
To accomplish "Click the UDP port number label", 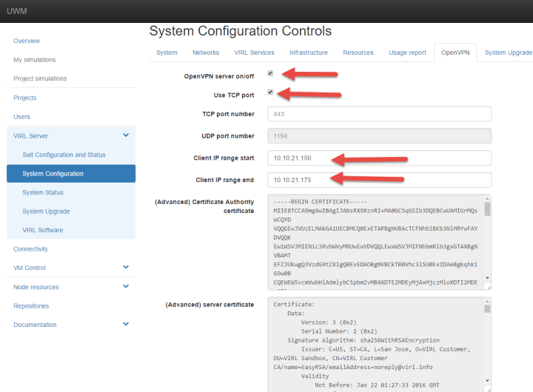I will click(228, 136).
